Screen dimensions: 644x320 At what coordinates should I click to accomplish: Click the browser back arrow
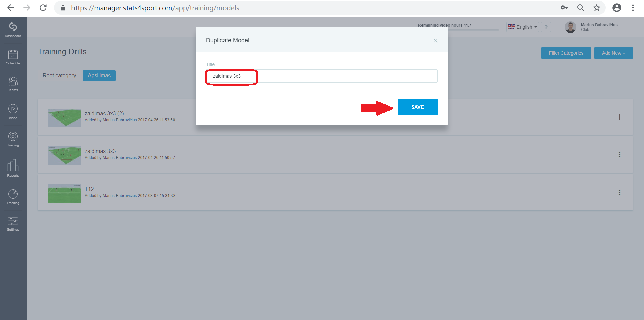click(x=11, y=8)
